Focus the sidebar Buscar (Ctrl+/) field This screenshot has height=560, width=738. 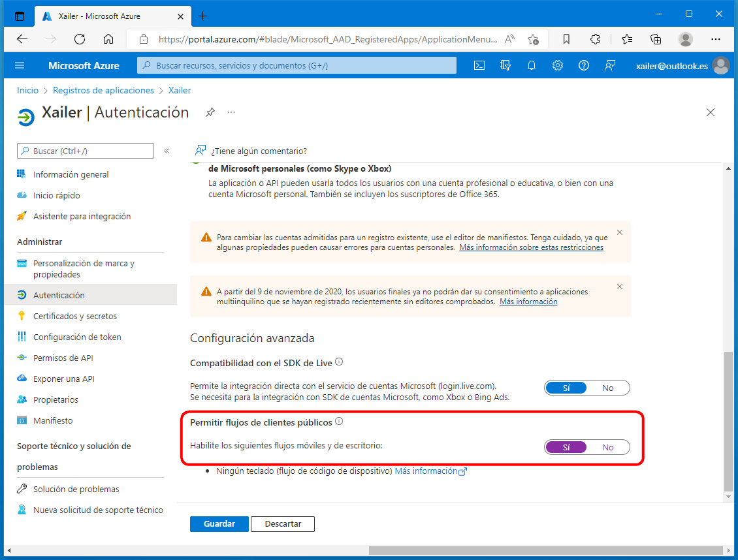[85, 151]
